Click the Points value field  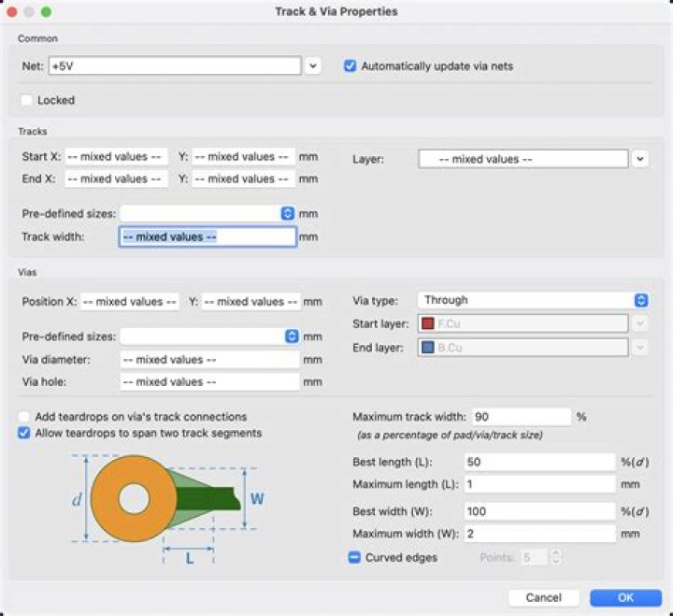point(535,558)
